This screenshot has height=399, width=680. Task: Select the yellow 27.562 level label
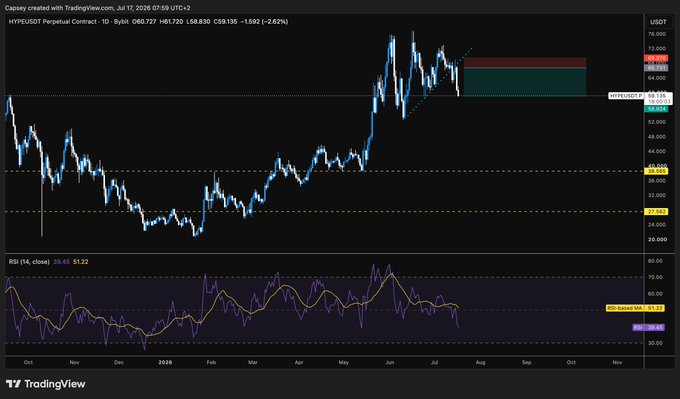656,212
